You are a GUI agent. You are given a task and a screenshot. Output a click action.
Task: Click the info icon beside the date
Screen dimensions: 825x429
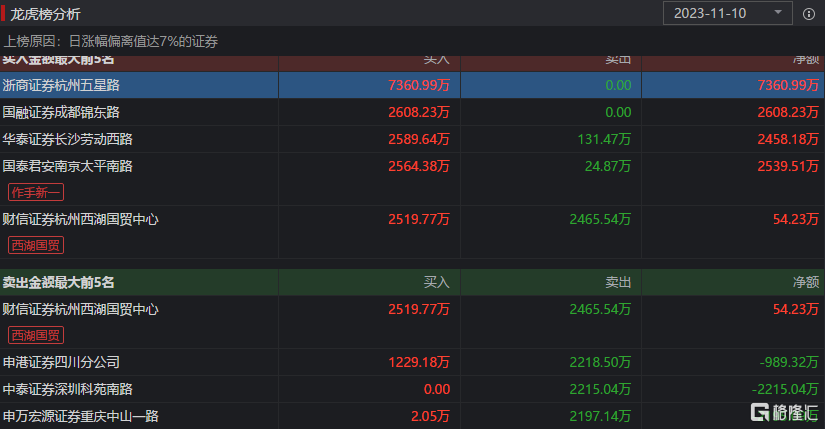(x=809, y=14)
